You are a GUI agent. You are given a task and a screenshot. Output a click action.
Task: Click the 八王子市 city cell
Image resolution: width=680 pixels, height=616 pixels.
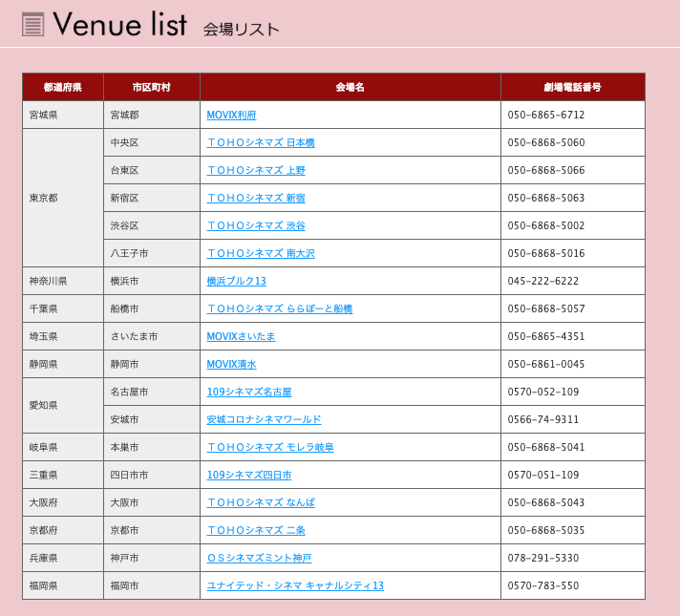[152, 253]
